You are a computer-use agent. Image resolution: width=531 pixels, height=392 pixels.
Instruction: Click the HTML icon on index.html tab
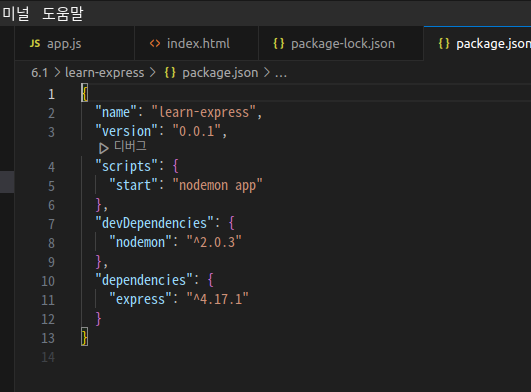pos(155,43)
